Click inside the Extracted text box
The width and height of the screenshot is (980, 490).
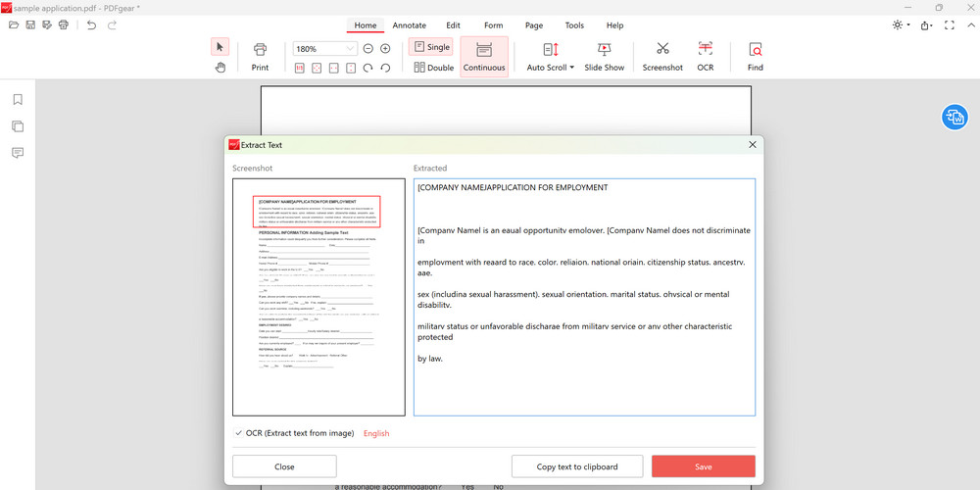[584, 297]
